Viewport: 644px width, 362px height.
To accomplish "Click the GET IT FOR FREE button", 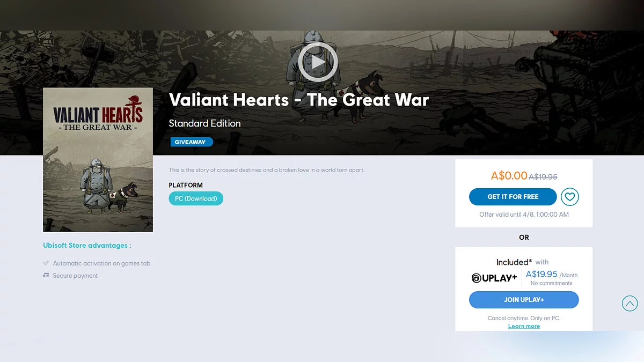I will point(513,197).
